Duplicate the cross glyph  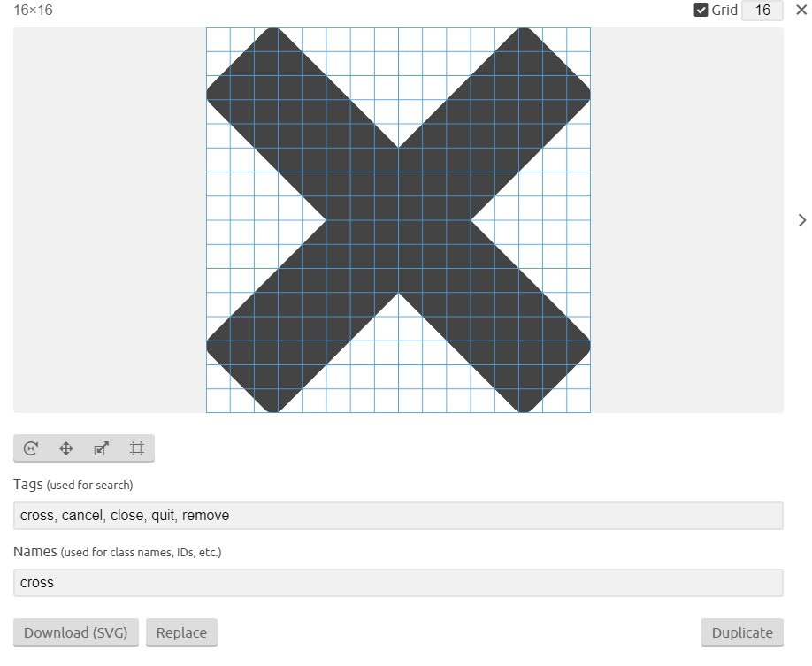coord(742,632)
